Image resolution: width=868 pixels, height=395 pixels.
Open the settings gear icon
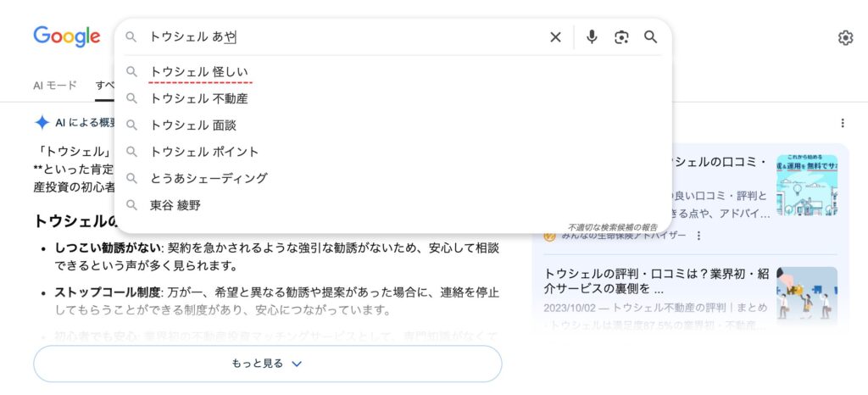pos(845,37)
